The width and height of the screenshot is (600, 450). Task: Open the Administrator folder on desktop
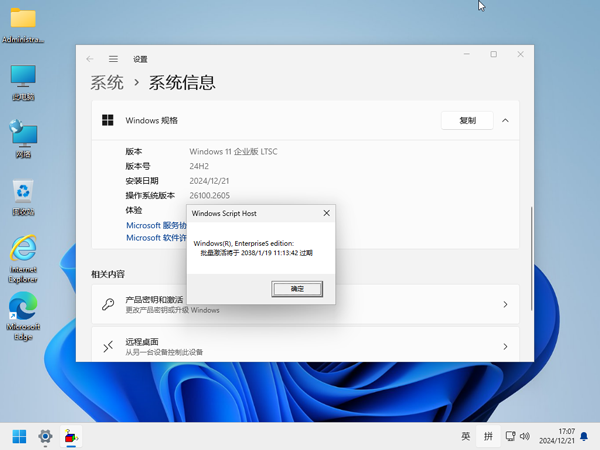(23, 25)
